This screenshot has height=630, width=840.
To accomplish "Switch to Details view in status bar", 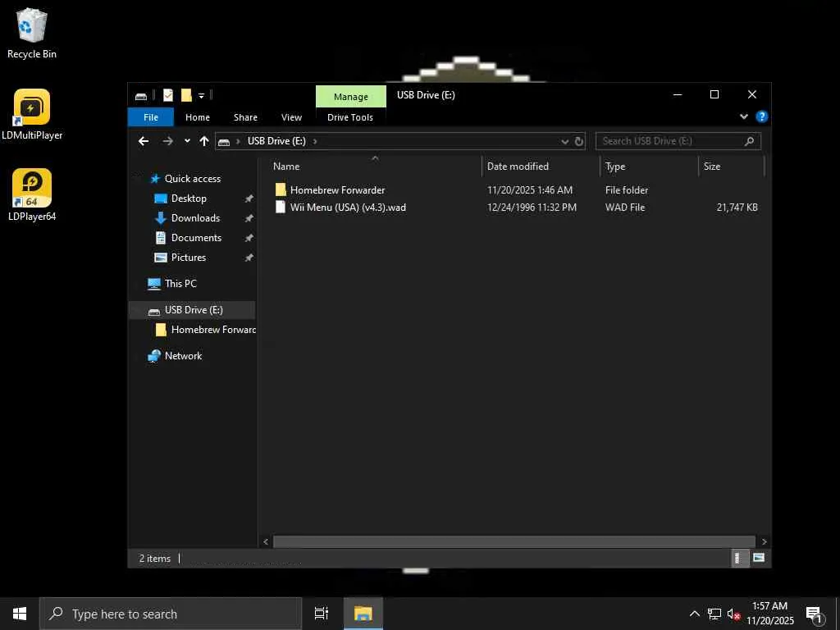I will tap(740, 558).
